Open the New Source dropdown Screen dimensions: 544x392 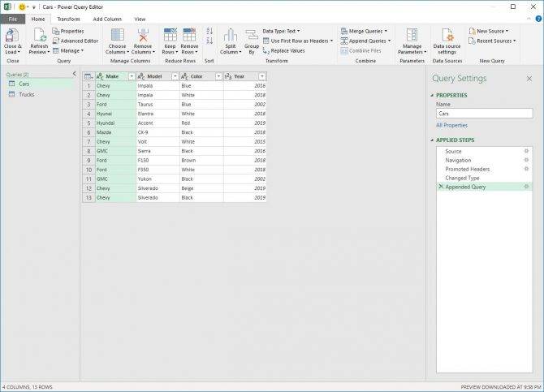click(x=489, y=31)
